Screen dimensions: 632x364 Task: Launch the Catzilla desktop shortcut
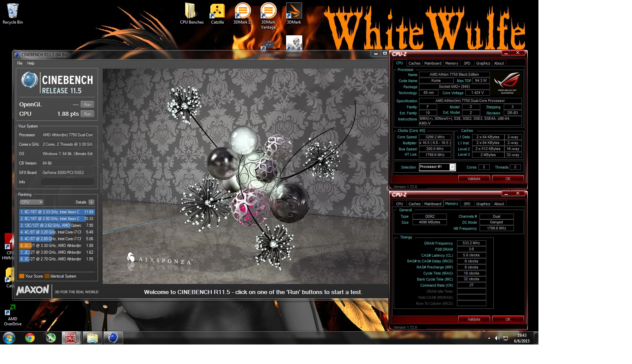(217, 13)
